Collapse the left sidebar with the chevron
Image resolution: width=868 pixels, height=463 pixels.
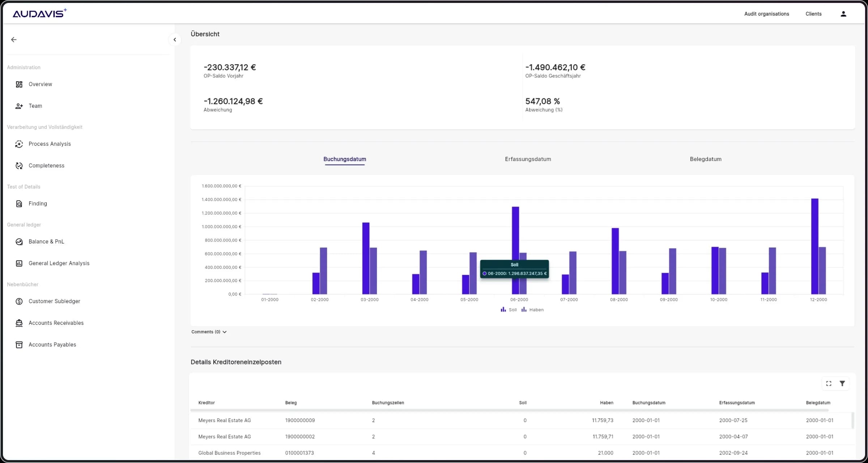click(175, 39)
